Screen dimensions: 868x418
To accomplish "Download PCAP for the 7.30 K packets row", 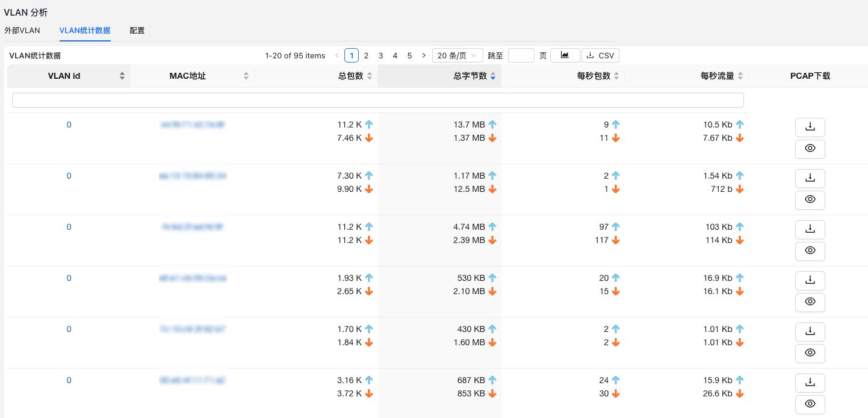I will (x=810, y=178).
